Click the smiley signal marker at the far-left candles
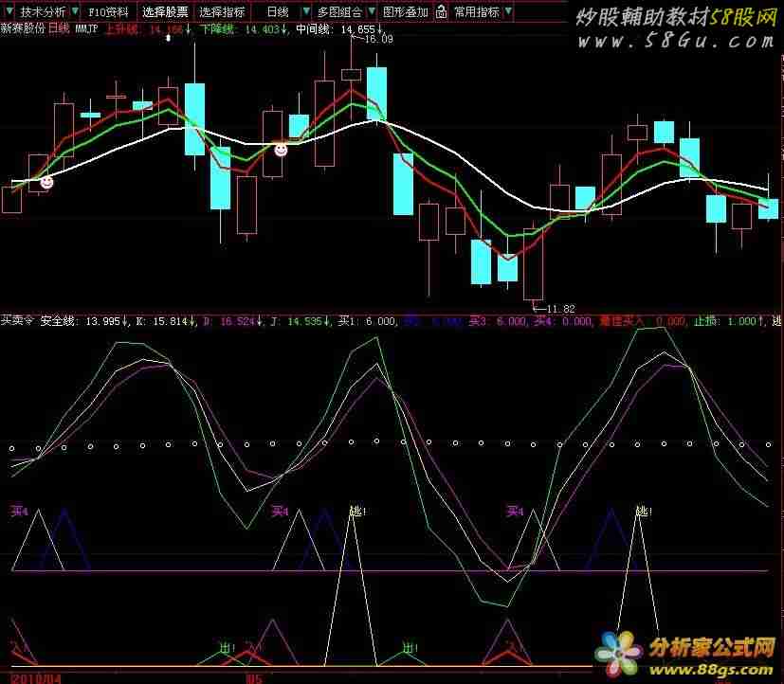This screenshot has width=784, height=684. pyautogui.click(x=46, y=182)
